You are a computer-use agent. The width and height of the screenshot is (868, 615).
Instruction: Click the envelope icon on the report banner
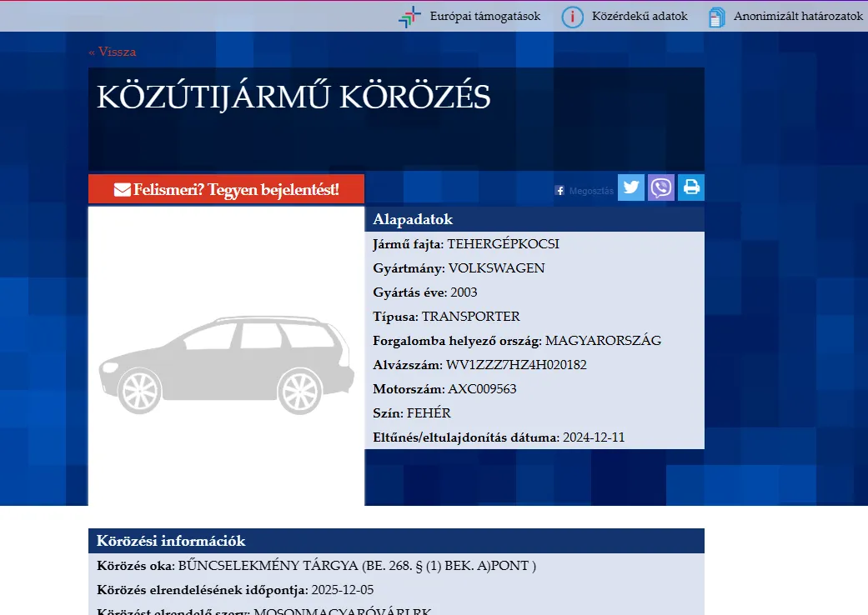tap(125, 189)
